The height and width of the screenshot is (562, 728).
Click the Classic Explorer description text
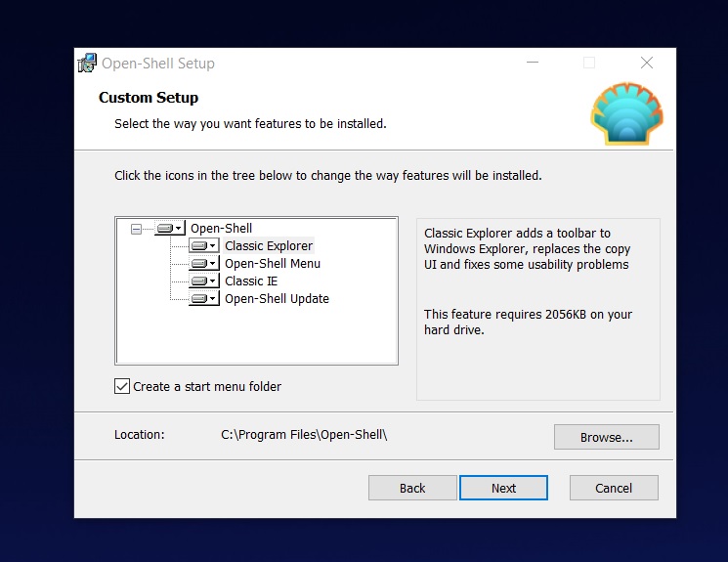527,248
